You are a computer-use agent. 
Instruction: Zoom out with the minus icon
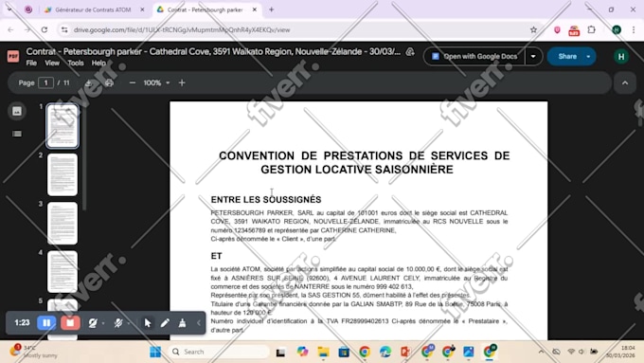[x=133, y=83]
